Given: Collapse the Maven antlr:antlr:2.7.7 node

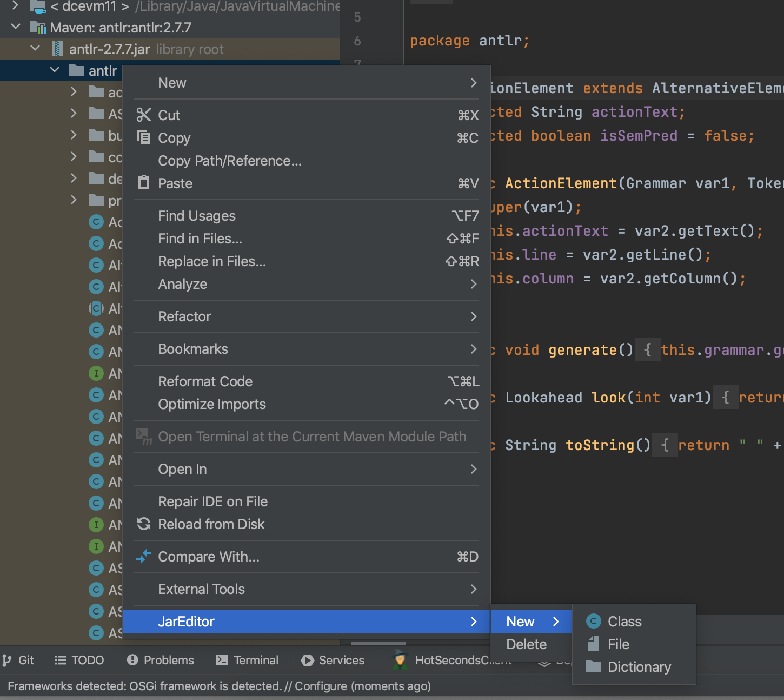Looking at the screenshot, I should point(16,27).
